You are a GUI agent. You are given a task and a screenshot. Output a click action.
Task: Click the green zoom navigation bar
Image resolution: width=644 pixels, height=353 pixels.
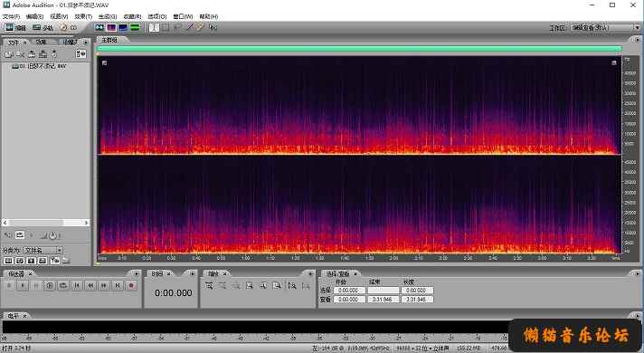[x=359, y=49]
